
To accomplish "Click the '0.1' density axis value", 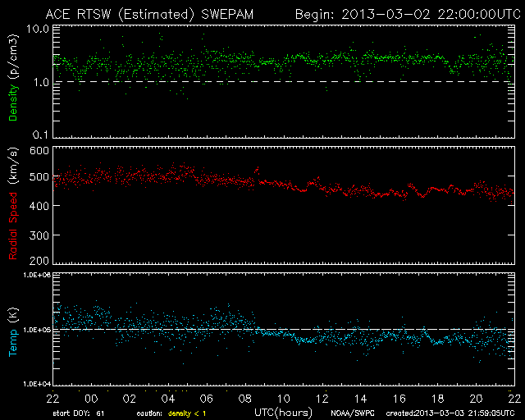I will tap(41, 135).
